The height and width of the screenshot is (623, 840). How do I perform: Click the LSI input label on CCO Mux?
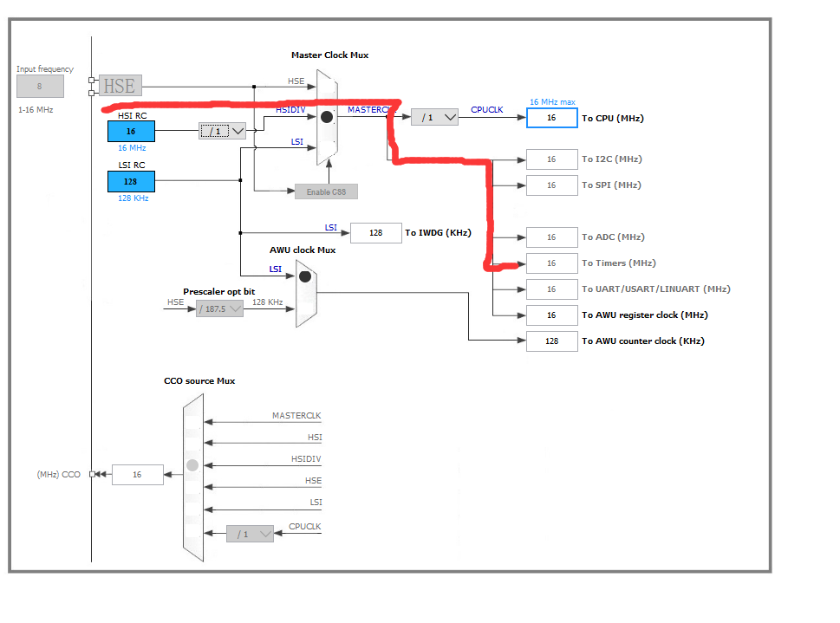[x=316, y=502]
